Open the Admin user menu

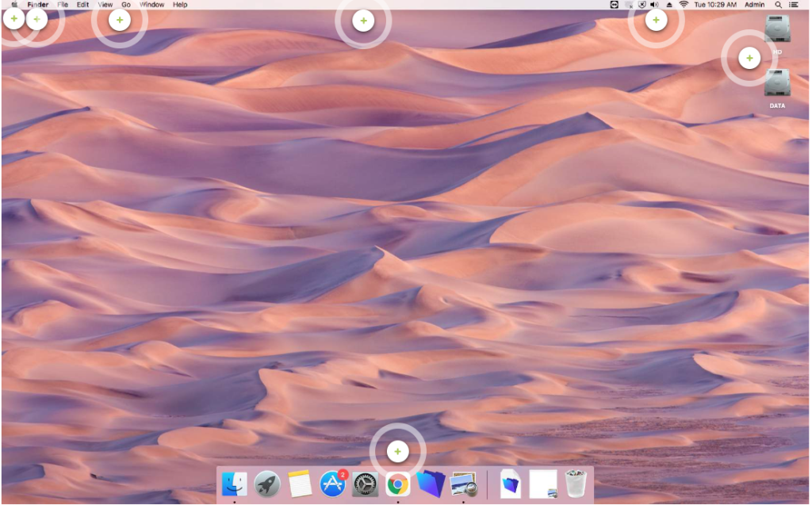pos(755,5)
